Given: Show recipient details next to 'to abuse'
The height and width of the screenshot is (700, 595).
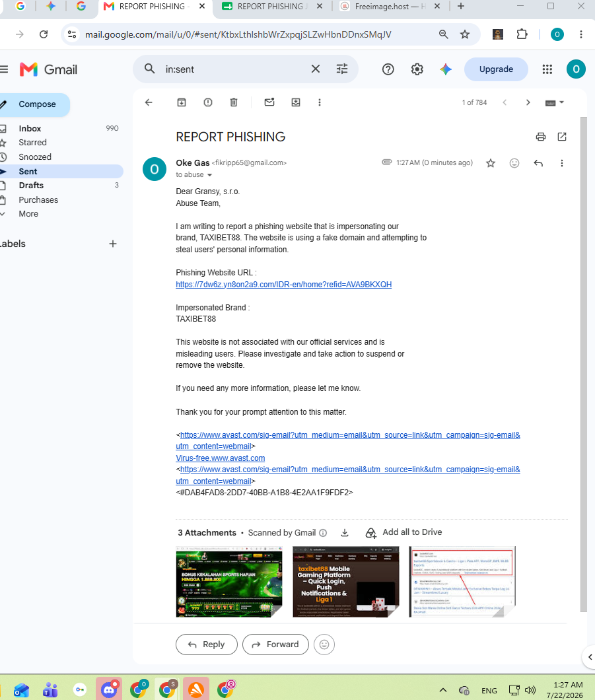Looking at the screenshot, I should (x=209, y=175).
